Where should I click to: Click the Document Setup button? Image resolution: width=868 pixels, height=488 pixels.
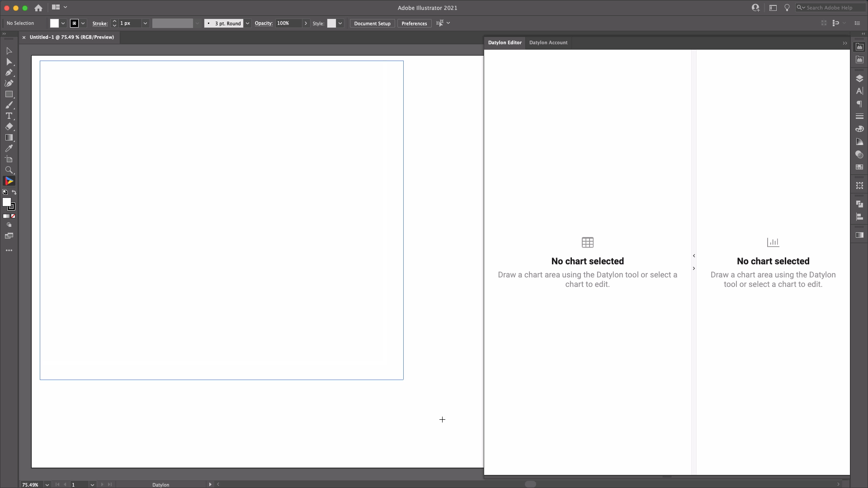click(372, 23)
